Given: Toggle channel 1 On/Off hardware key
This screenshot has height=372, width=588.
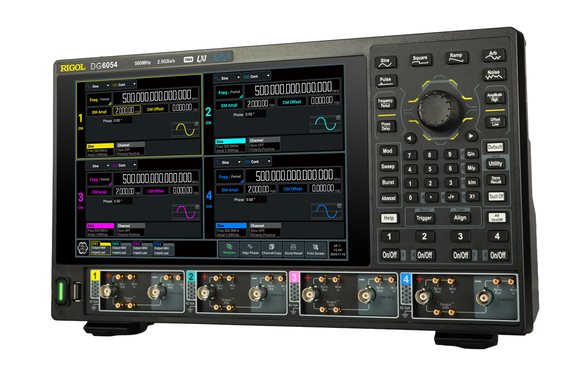Looking at the screenshot, I should (389, 255).
